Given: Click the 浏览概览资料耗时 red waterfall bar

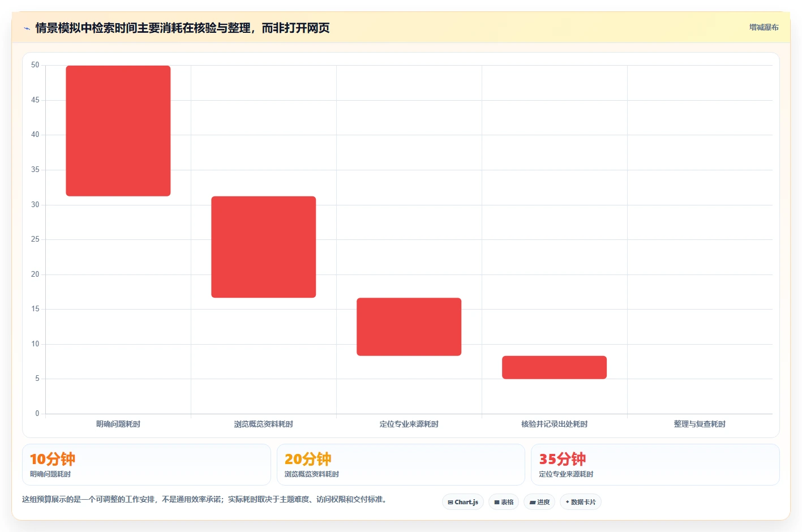Looking at the screenshot, I should pos(264,247).
